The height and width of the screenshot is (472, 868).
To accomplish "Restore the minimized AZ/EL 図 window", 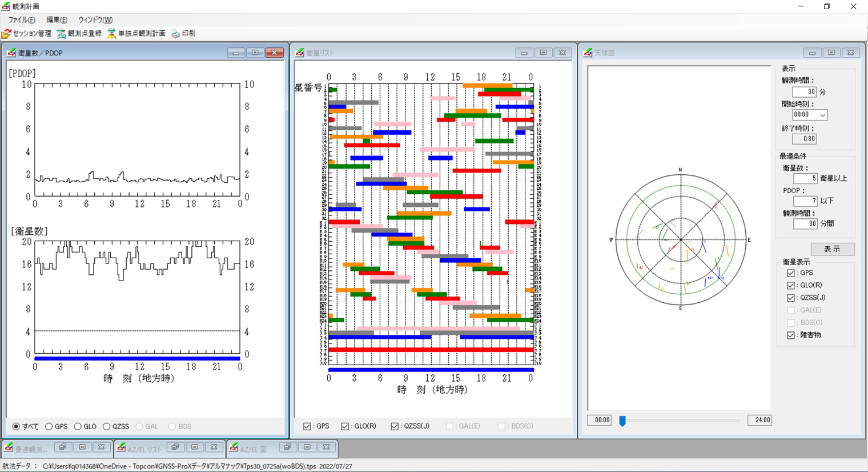I will (x=288, y=447).
